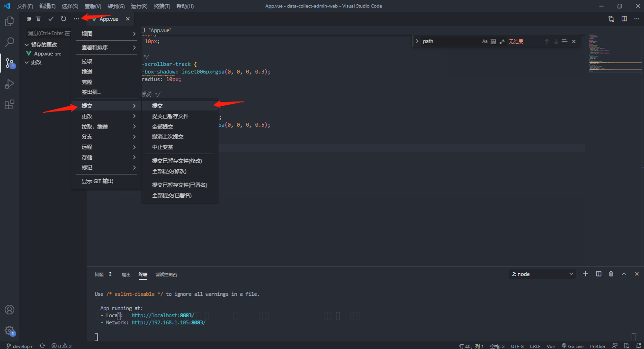Synchronize changes icon in status bar
This screenshot has height=349, width=644.
click(x=42, y=346)
